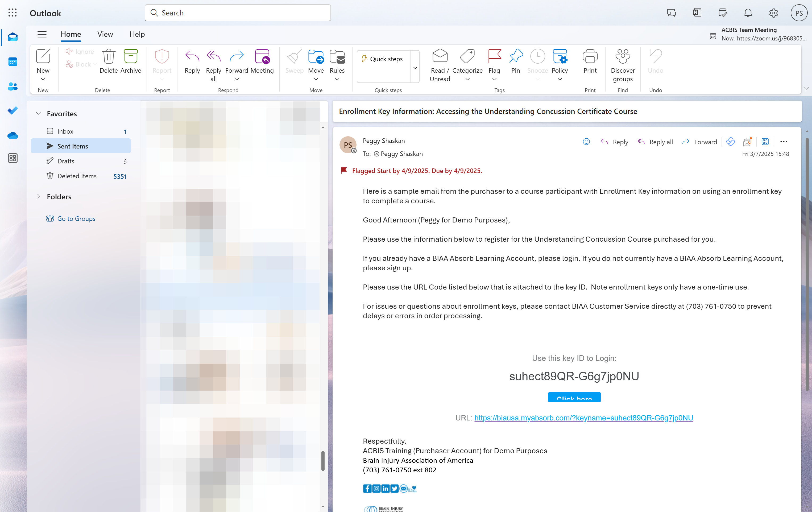812x512 pixels.
Task: Toggle the navigation pane hamburger button
Action: (42, 34)
